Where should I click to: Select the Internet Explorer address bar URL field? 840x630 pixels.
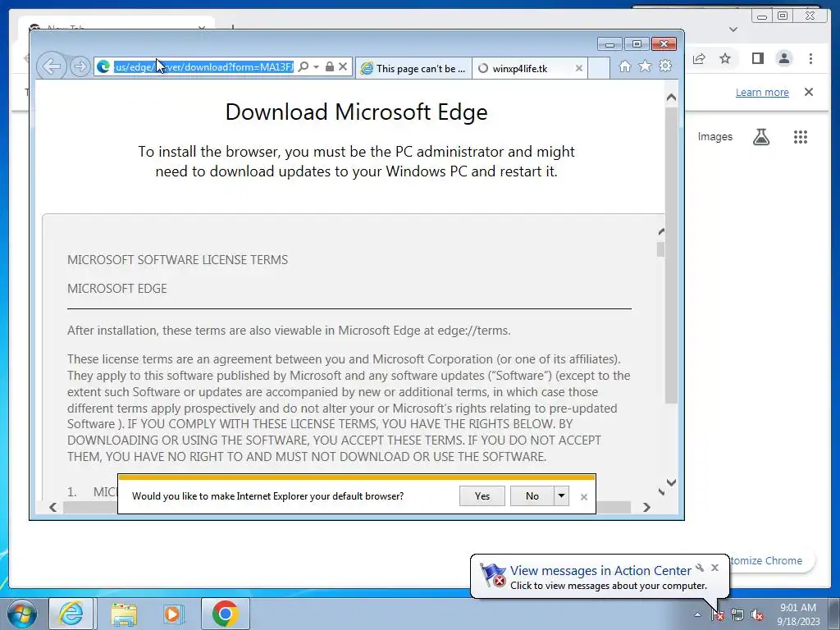click(x=203, y=67)
